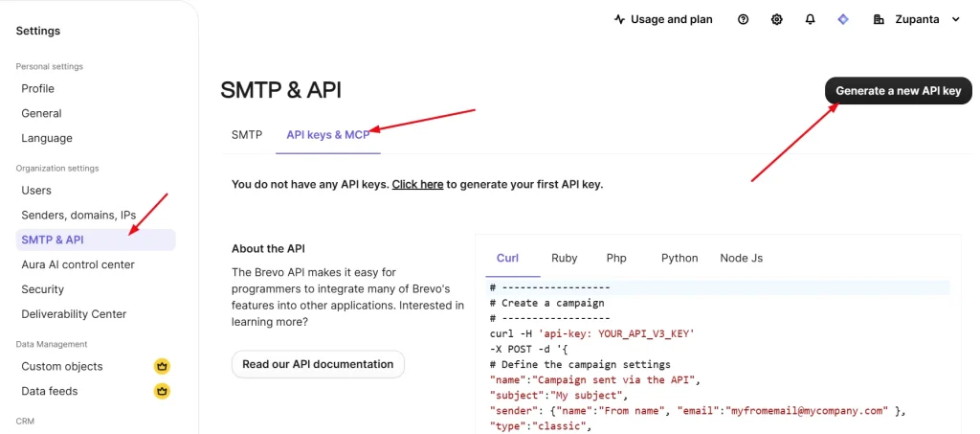
Task: Click the organization building icon near Zupanta
Action: tap(879, 19)
